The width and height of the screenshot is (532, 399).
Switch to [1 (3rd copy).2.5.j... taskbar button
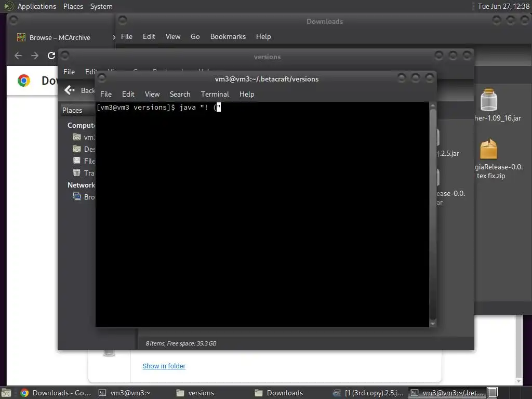(368, 393)
